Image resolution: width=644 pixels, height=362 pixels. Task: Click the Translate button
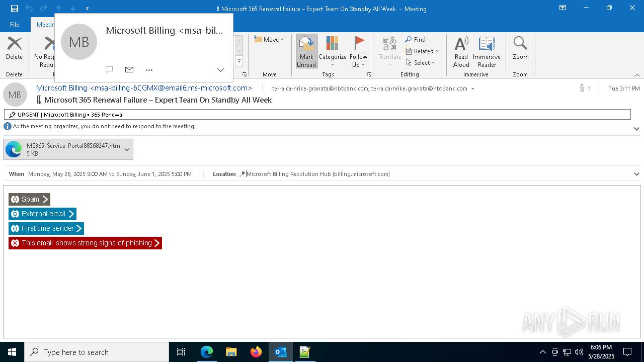(x=390, y=51)
